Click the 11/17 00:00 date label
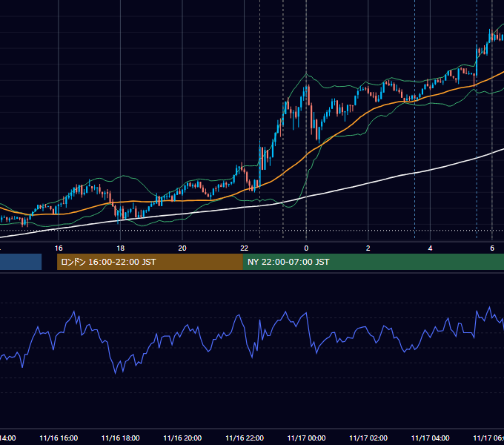Image resolution: width=504 pixels, height=445 pixels. 306,438
